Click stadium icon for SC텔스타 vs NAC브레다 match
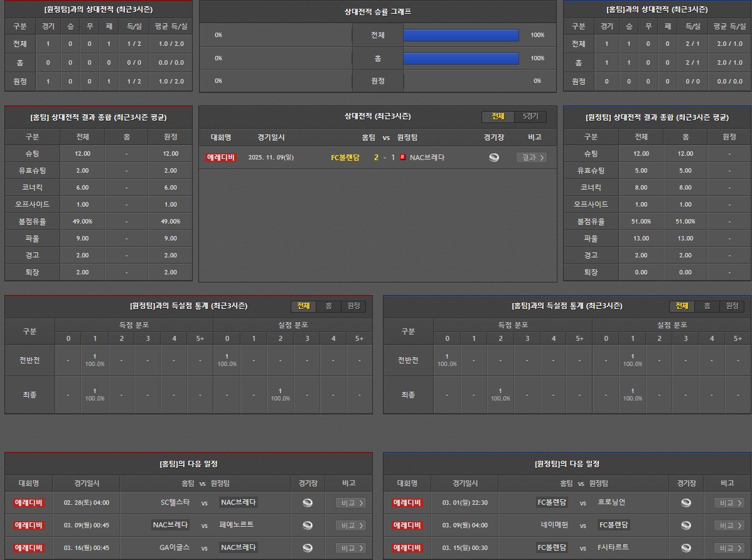Image resolution: width=752 pixels, height=560 pixels. [x=308, y=502]
